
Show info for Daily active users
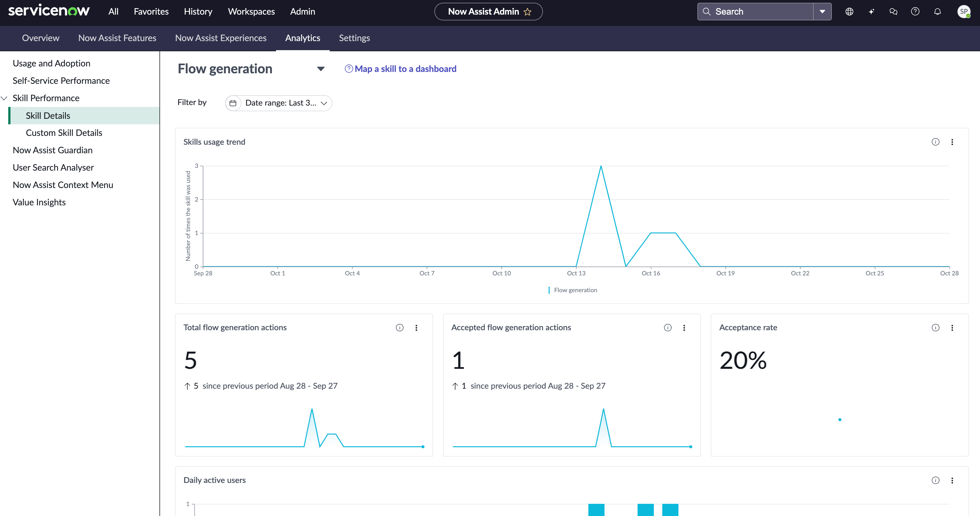(x=935, y=480)
